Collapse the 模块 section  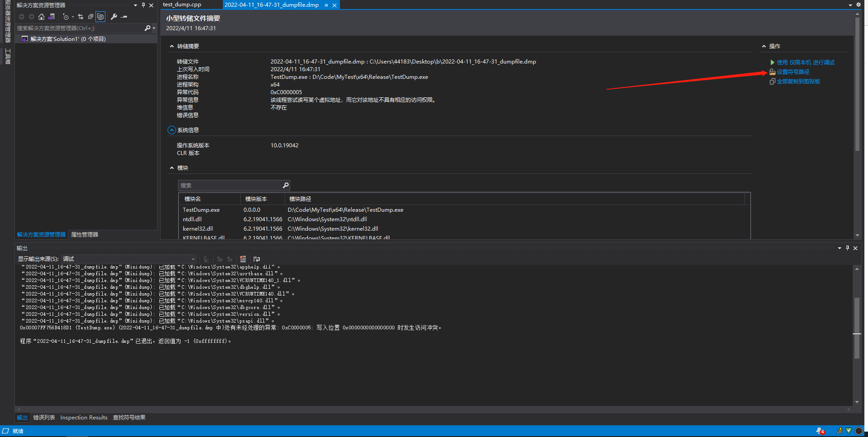coord(172,168)
